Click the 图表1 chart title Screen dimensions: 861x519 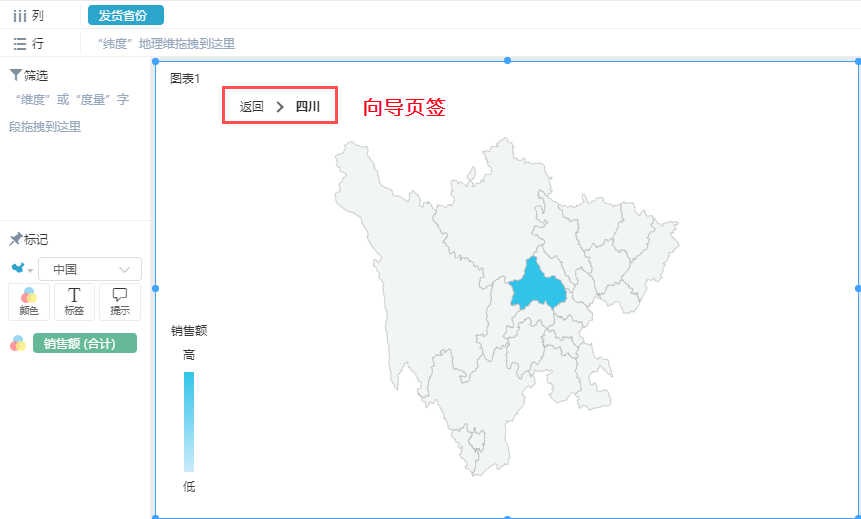click(x=185, y=79)
